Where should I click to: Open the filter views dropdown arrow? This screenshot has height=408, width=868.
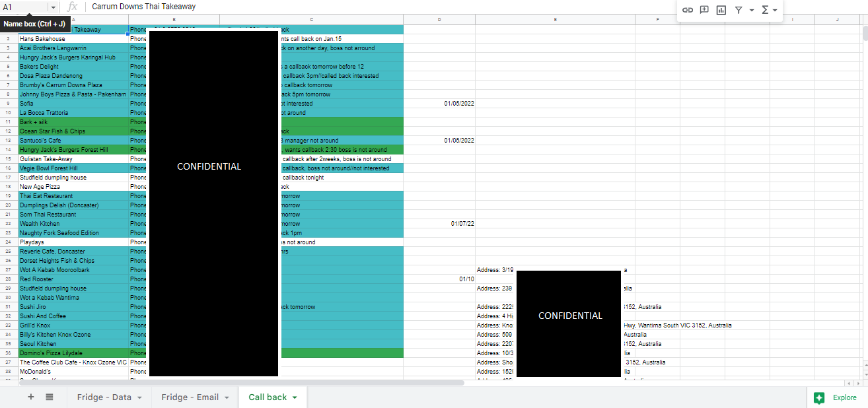pyautogui.click(x=752, y=10)
